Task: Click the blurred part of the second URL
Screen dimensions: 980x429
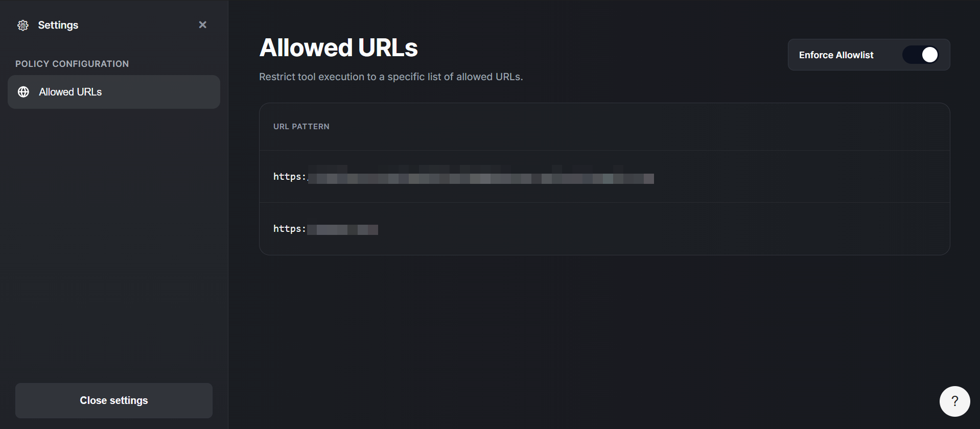Action: [342, 229]
